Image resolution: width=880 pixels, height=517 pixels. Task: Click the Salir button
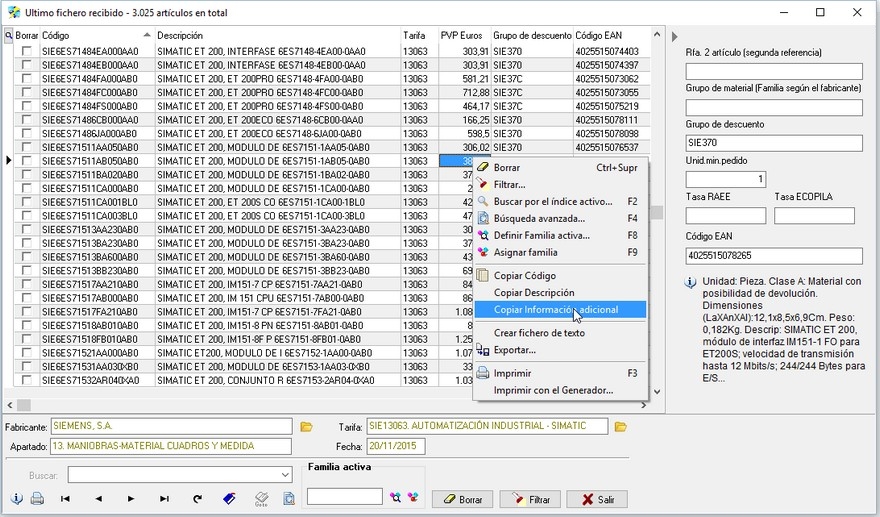coord(597,499)
